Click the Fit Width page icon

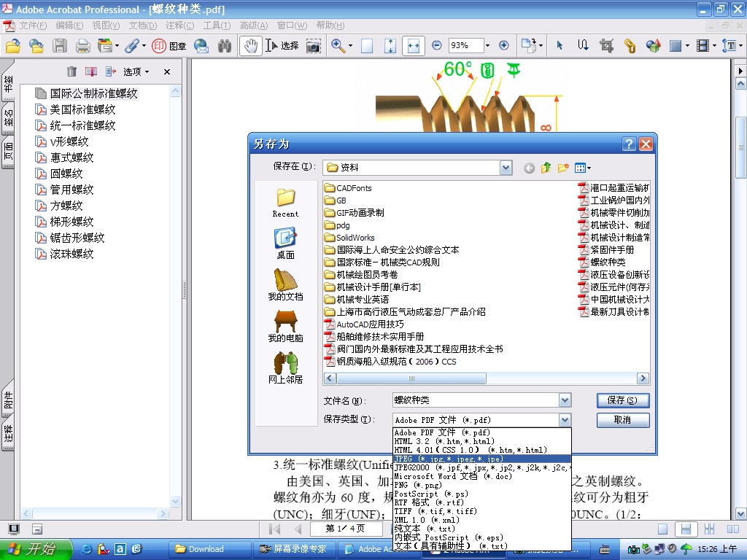[x=414, y=46]
